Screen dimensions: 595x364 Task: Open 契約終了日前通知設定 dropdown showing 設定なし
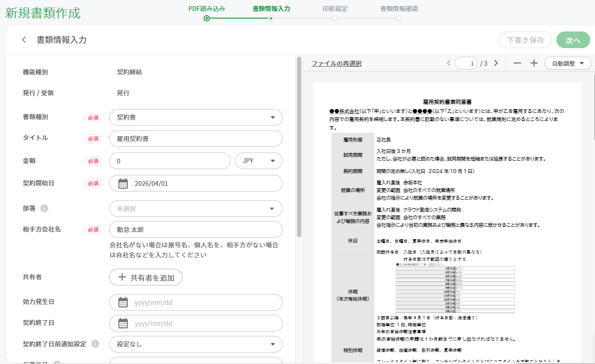click(196, 344)
